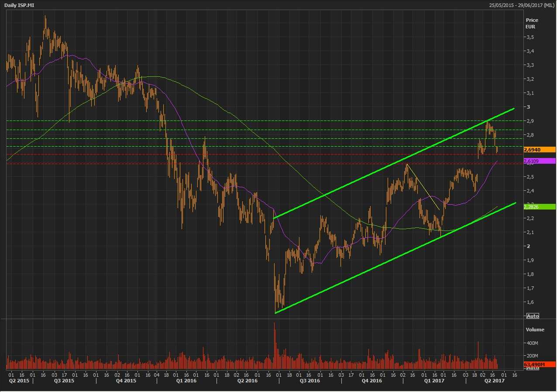Select the orange 2,6940 last price tag
Viewport: 557px width, 392px height.
[539, 150]
